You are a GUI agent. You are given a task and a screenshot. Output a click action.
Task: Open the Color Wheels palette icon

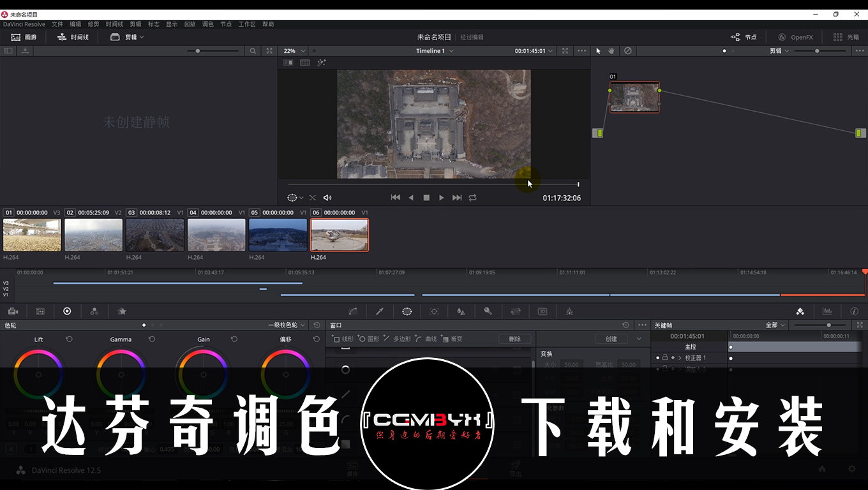click(67, 311)
